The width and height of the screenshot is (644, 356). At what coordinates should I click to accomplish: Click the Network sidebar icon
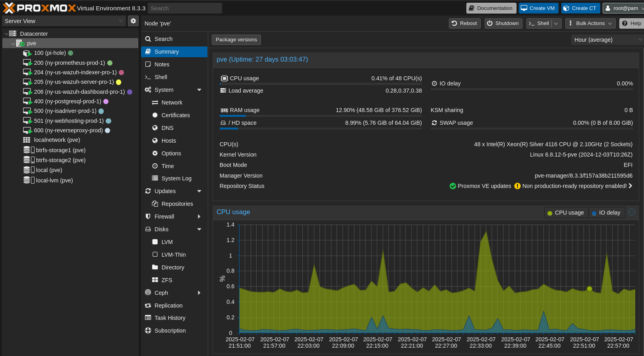pyautogui.click(x=155, y=103)
